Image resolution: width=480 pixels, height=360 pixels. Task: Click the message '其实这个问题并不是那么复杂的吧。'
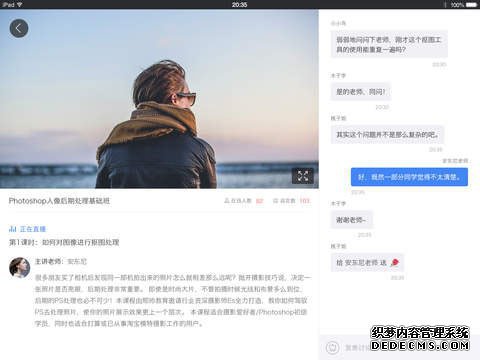tap(387, 134)
